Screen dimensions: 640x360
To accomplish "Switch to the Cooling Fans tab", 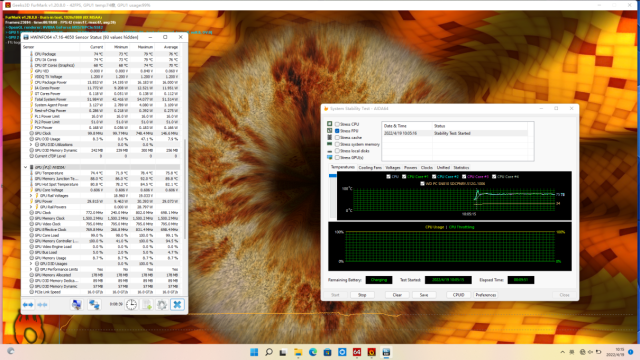I will coord(370,168).
